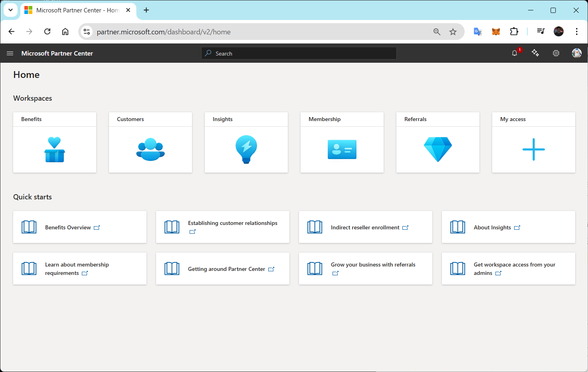Add access using the My access plus icon
This screenshot has height=372, width=588.
[x=533, y=149]
